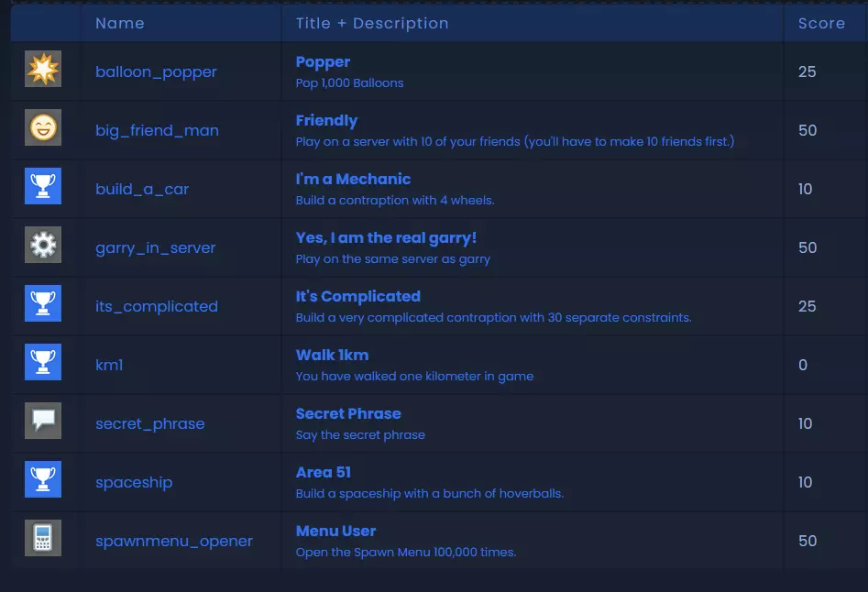868x592 pixels.
Task: Select the Secret Phrase title
Action: pyautogui.click(x=348, y=414)
